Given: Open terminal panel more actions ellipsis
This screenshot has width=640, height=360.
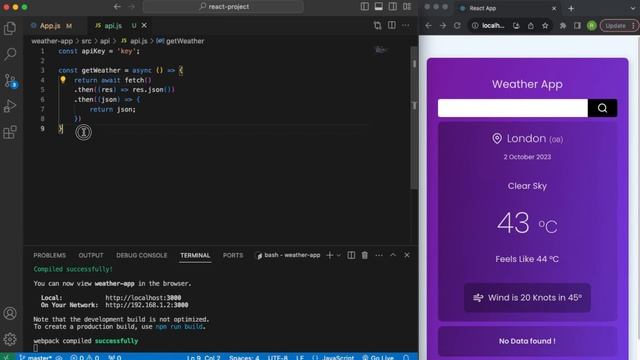Looking at the screenshot, I should tap(379, 255).
